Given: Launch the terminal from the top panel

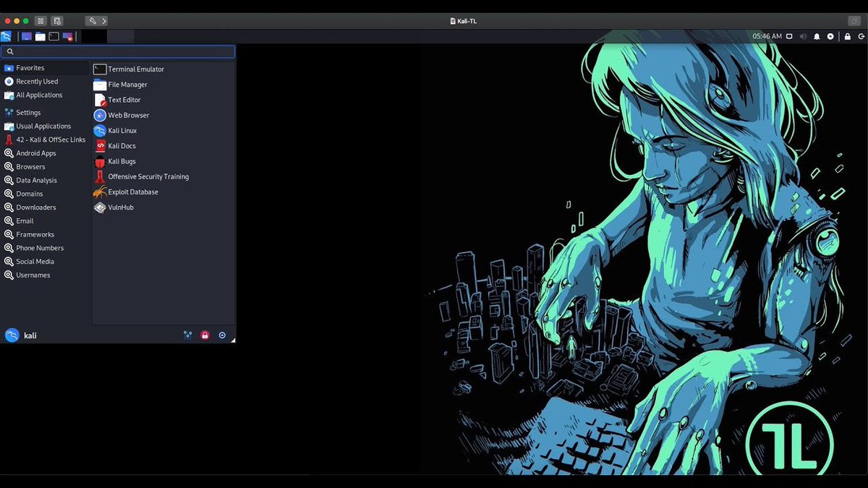Looking at the screenshot, I should coord(54,36).
